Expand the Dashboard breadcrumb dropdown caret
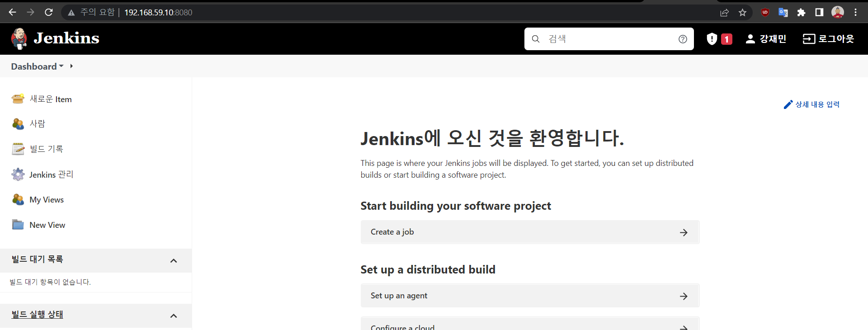 tap(61, 66)
